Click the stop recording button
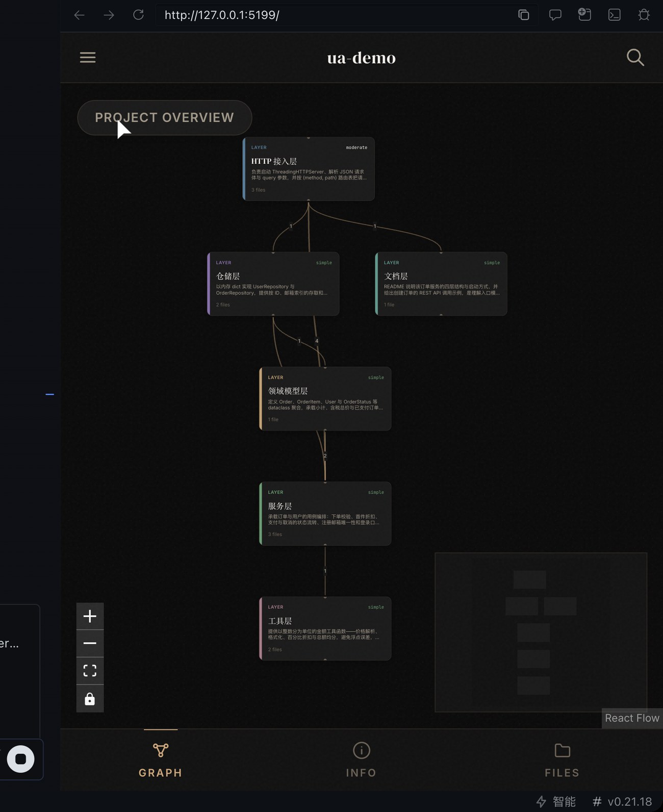Image resolution: width=663 pixels, height=812 pixels. click(x=20, y=759)
